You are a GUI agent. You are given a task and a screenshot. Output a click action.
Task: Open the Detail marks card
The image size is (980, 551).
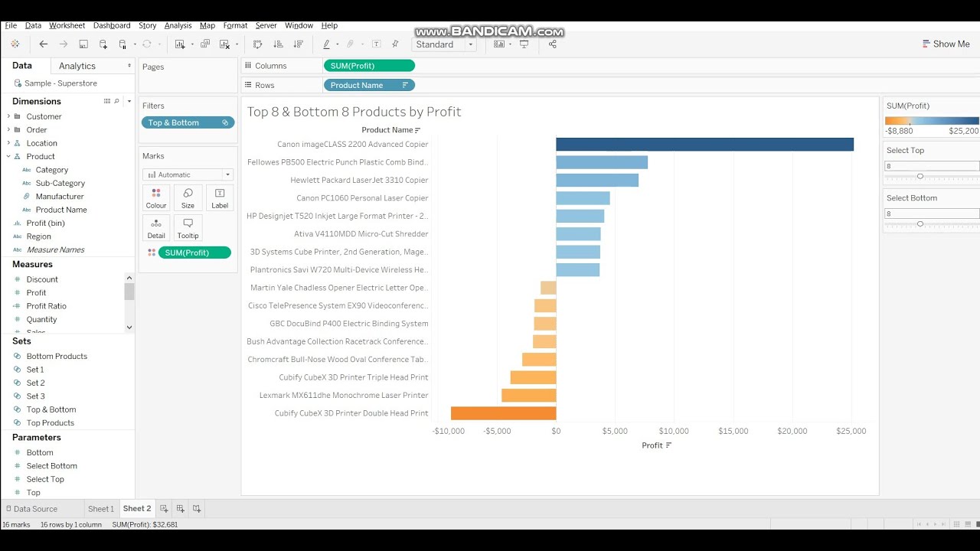click(x=156, y=228)
